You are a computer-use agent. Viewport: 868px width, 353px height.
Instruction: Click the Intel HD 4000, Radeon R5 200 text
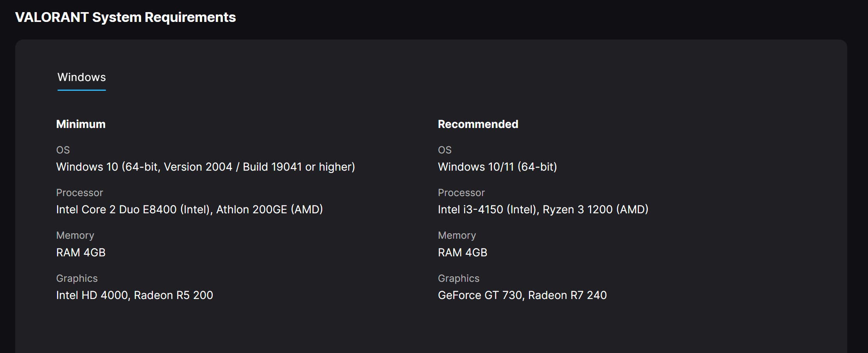point(135,295)
